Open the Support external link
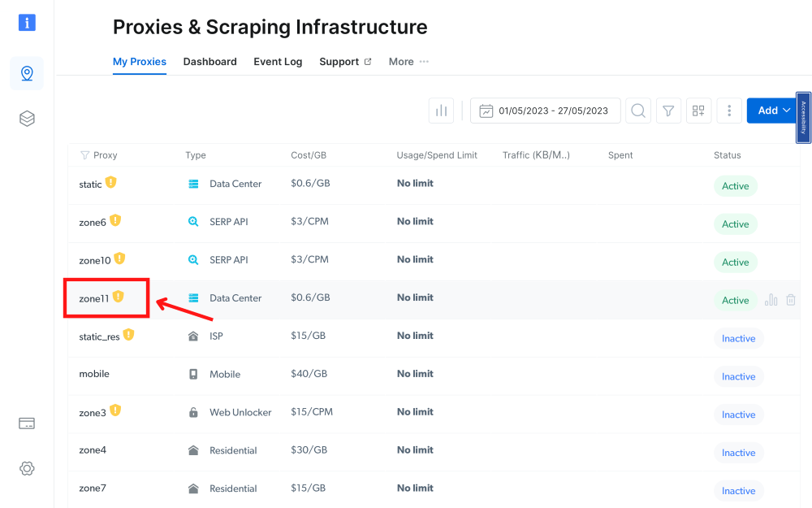Screen dimensions: 812x508 coord(345,62)
